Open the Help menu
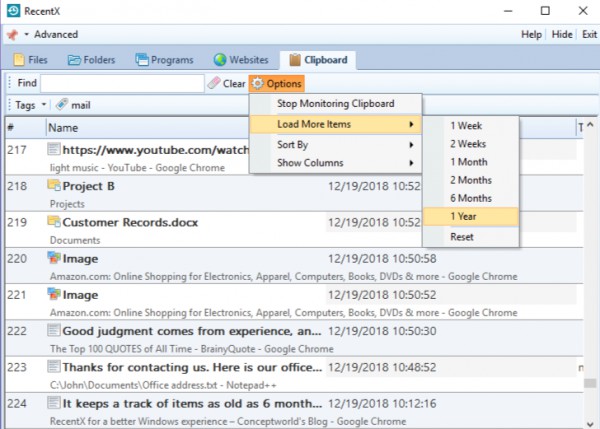 [x=531, y=34]
